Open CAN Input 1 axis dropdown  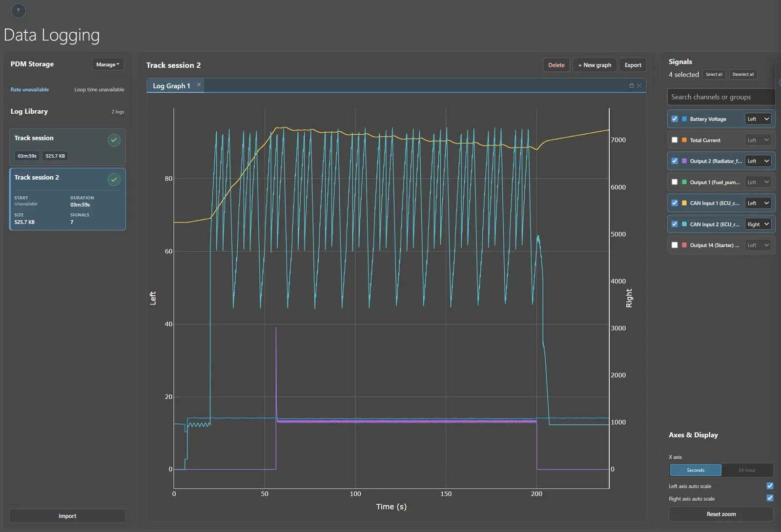pyautogui.click(x=758, y=203)
